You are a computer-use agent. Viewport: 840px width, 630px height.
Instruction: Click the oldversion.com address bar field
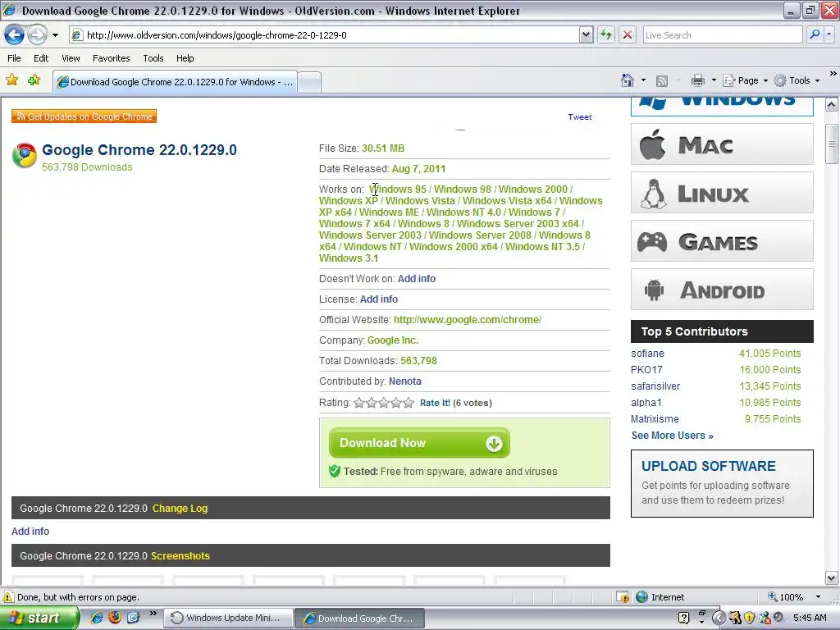(325, 35)
